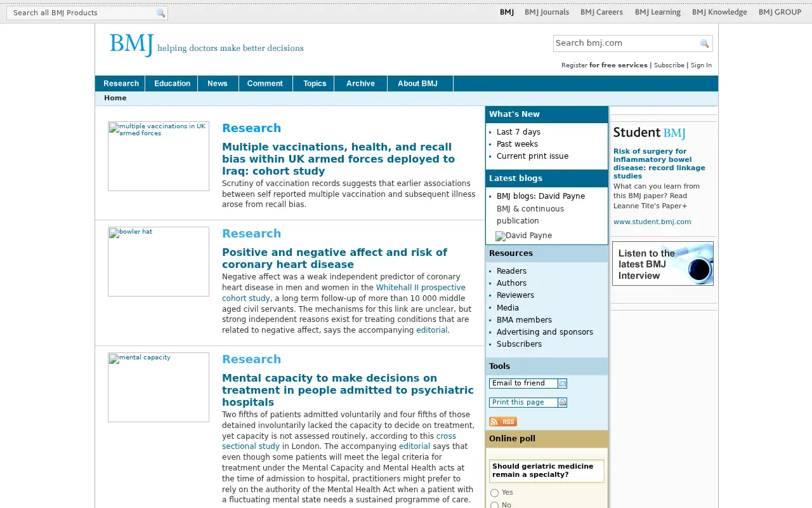Open the bowler hat article thumbnail
Screen dimensions: 812x508
tap(159, 262)
